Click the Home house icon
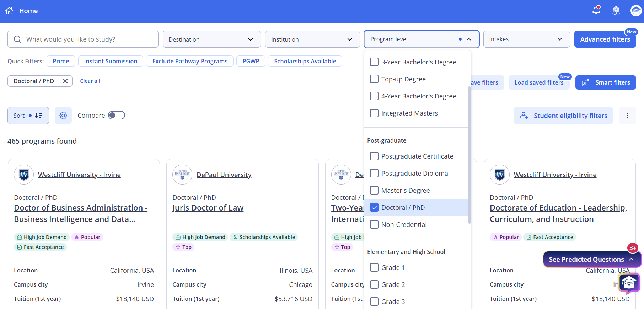644x309 pixels. point(10,11)
